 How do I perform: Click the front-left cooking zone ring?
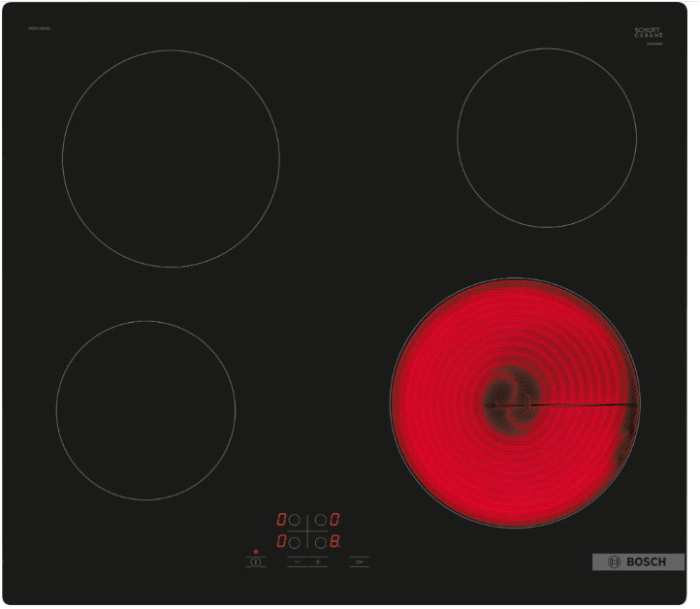(145, 410)
